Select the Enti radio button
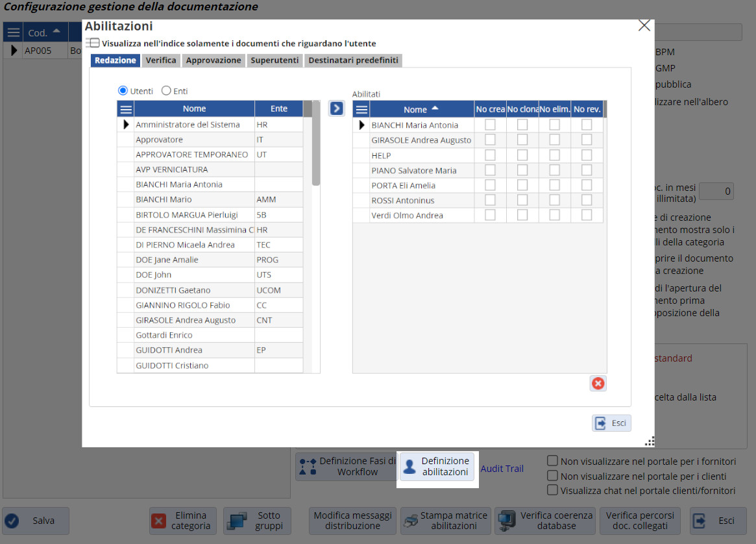The width and height of the screenshot is (756, 544). (x=166, y=92)
